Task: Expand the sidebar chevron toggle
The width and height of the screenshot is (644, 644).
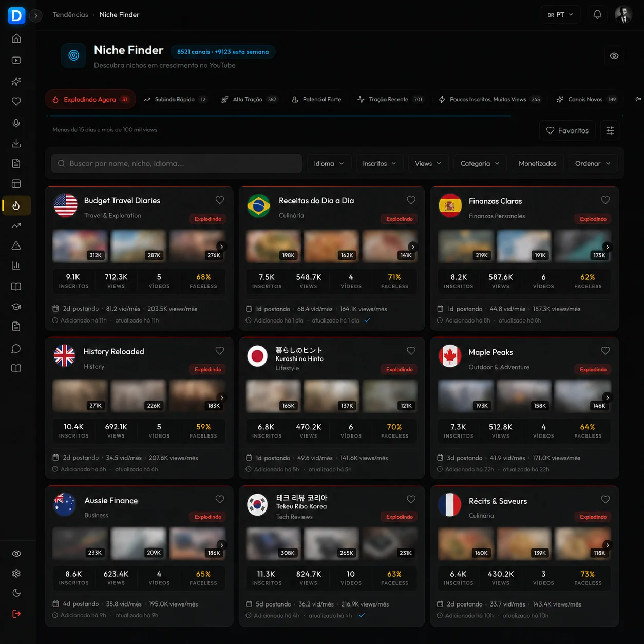Action: [x=36, y=15]
